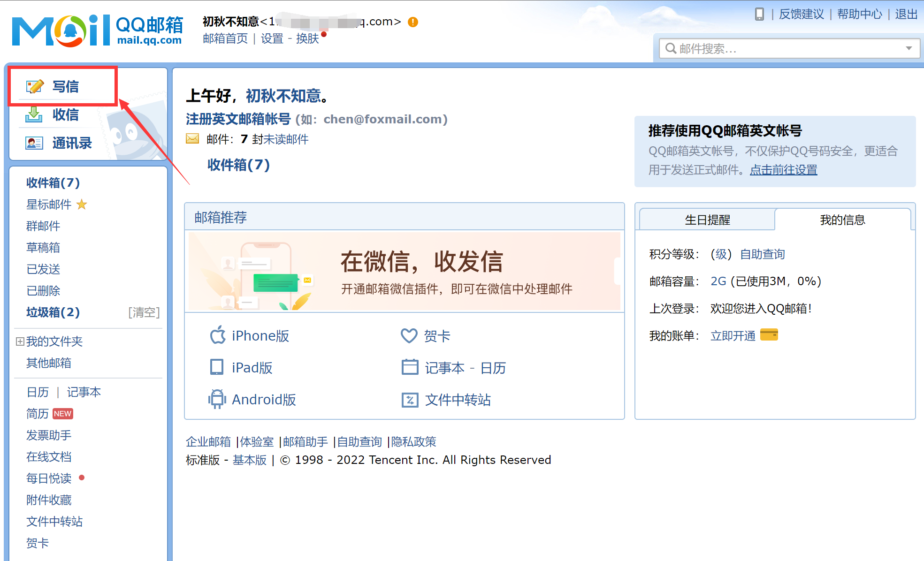Open 设置 in the header
Image resolution: width=924 pixels, height=561 pixels.
click(272, 38)
